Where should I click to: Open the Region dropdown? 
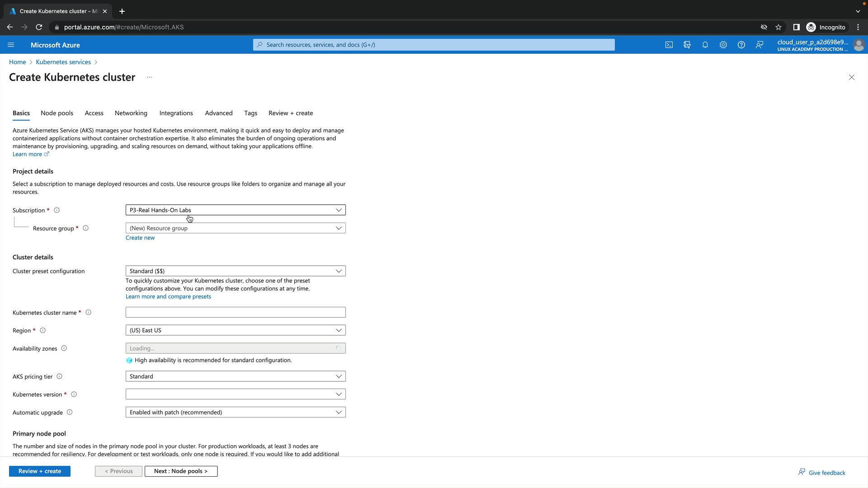click(x=235, y=330)
